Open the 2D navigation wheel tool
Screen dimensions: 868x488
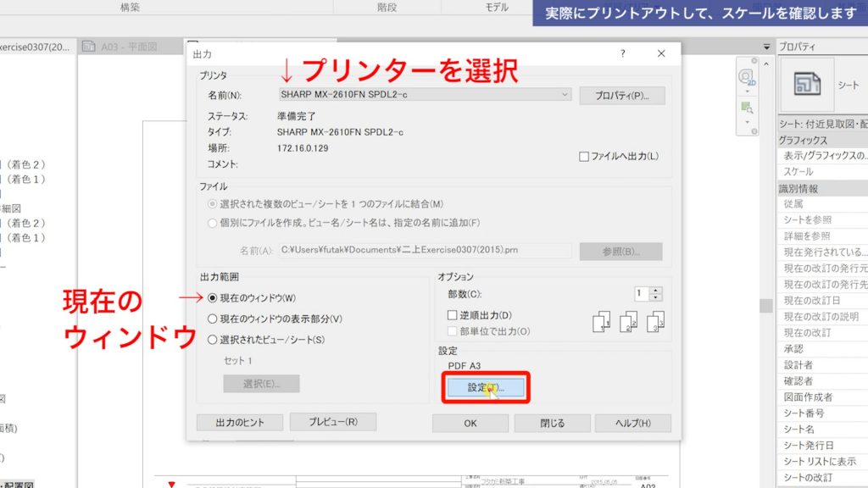tap(748, 76)
